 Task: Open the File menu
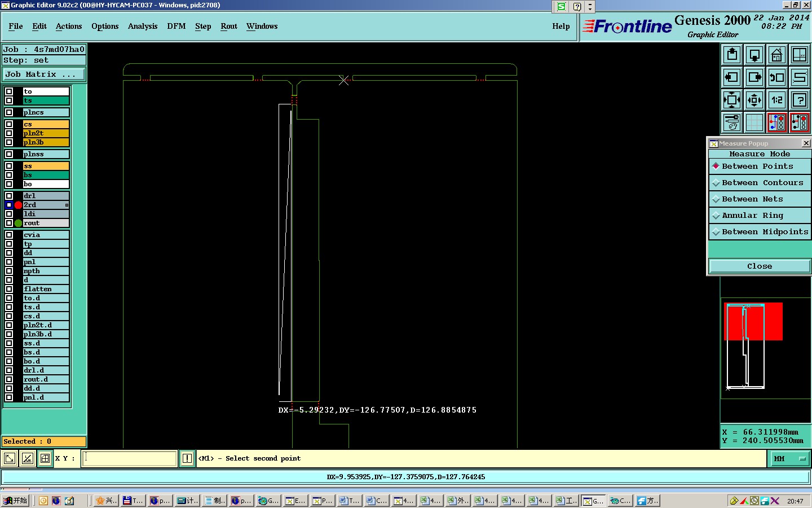click(x=16, y=27)
